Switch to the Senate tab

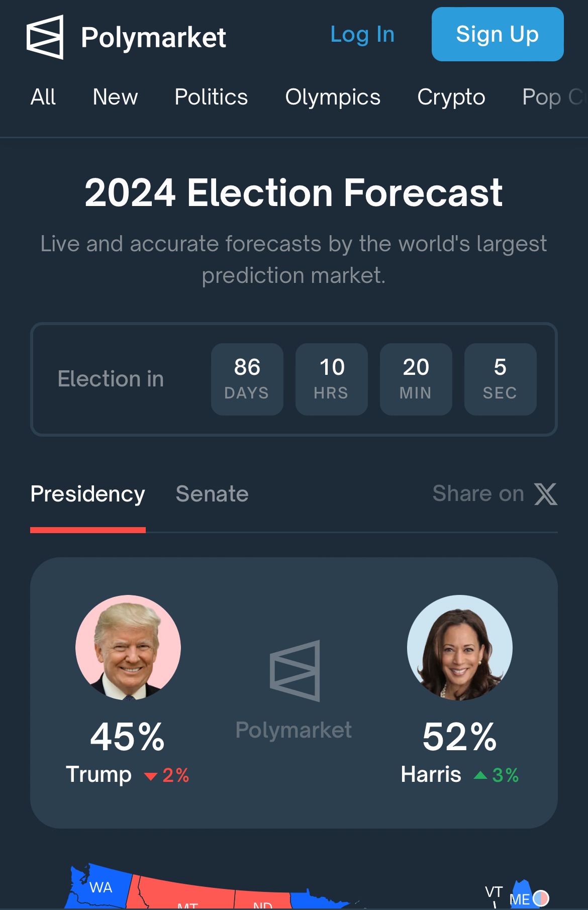[x=212, y=494]
